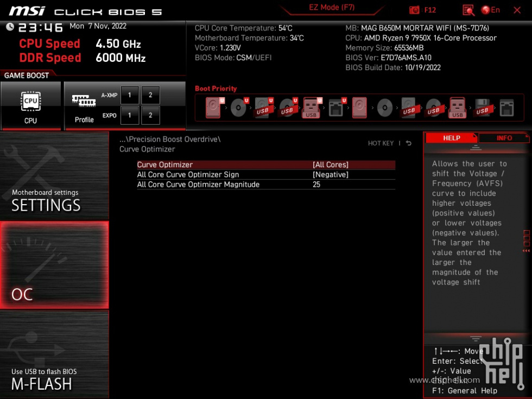This screenshot has width=532, height=399.
Task: Open the Sign [Negative] dropdown
Action: pos(331,174)
